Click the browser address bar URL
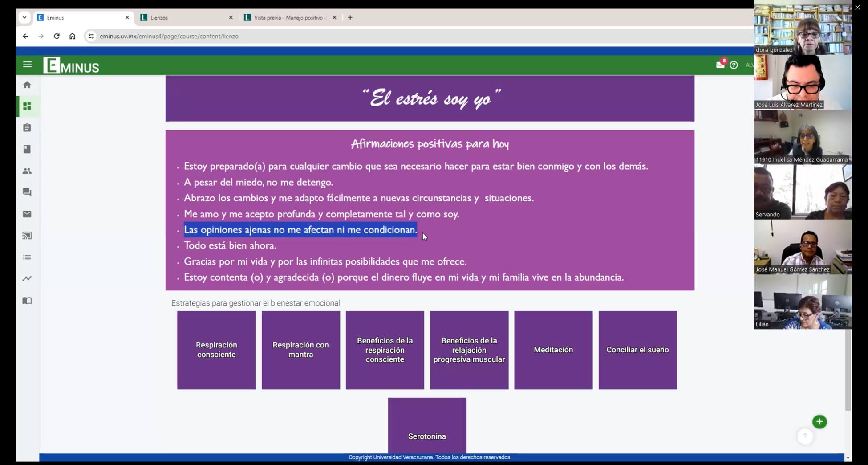This screenshot has height=465, width=868. coord(169,37)
